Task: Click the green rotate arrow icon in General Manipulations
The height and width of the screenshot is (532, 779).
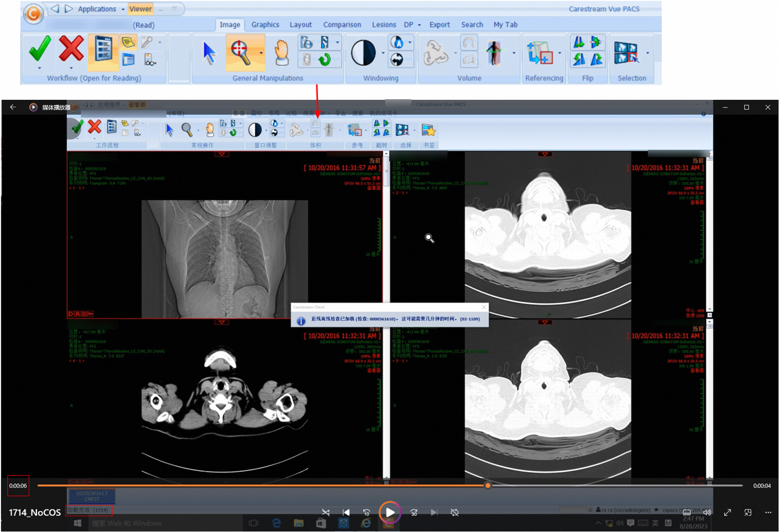Action: 325,59
